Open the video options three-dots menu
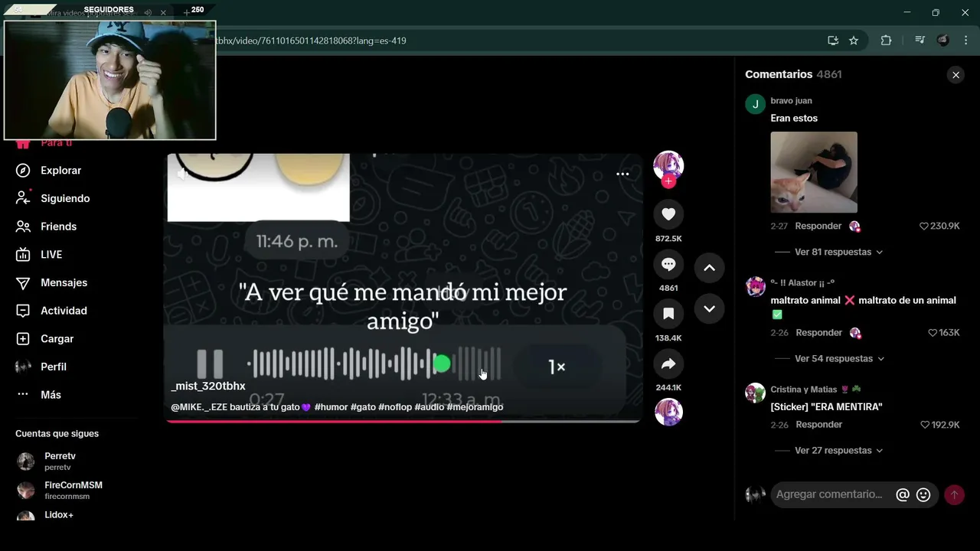Image resolution: width=980 pixels, height=551 pixels. (622, 174)
